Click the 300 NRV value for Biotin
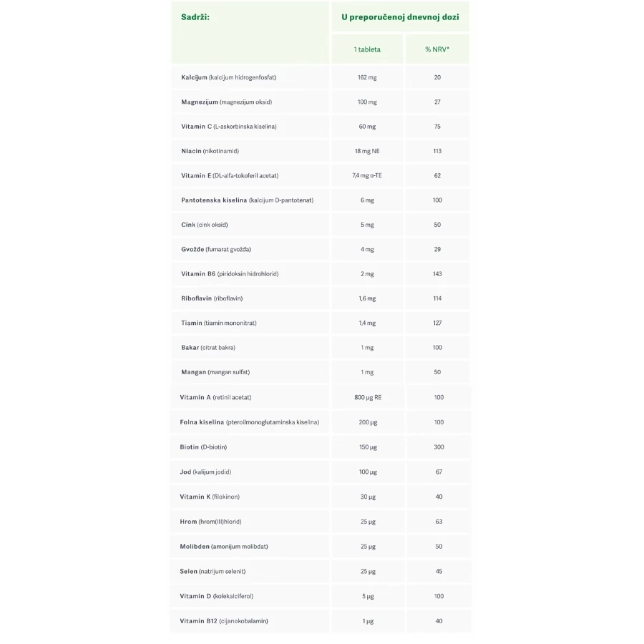644x644 pixels. [439, 447]
